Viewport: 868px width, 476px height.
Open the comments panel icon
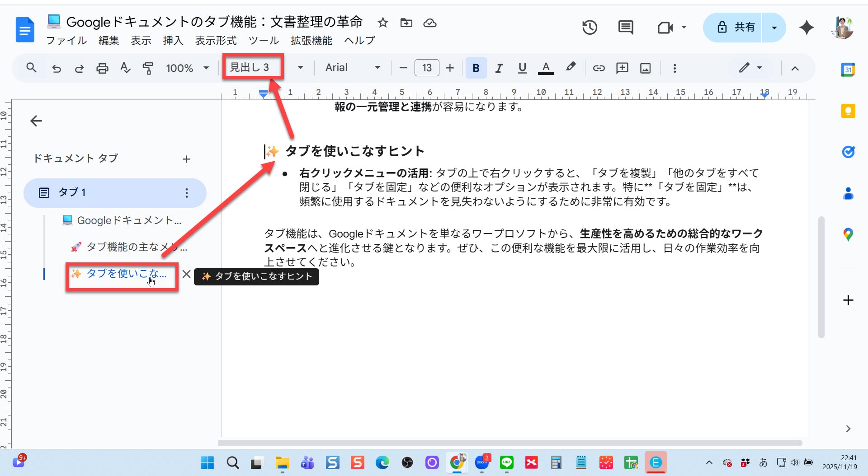point(626,28)
